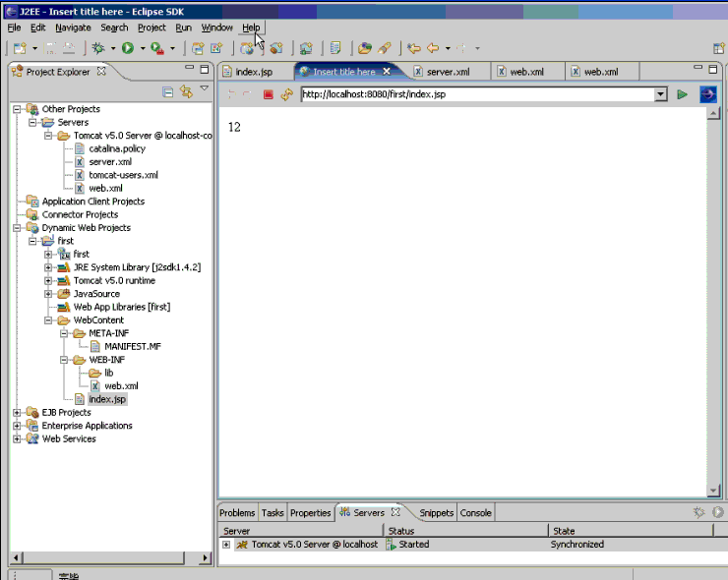The width and height of the screenshot is (728, 580).
Task: Click the URL address input field
Action: pyautogui.click(x=477, y=94)
